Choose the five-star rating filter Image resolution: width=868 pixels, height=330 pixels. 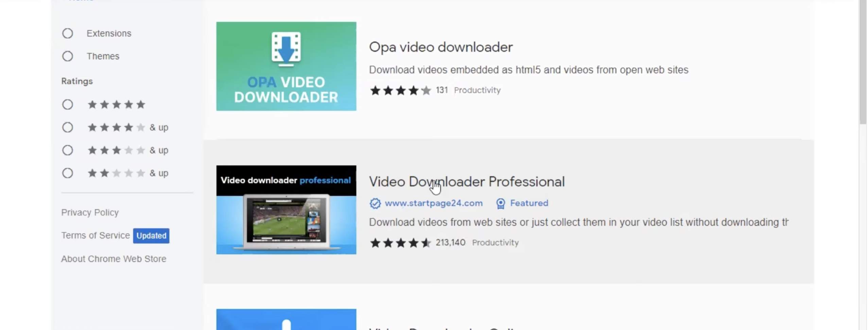[68, 105]
